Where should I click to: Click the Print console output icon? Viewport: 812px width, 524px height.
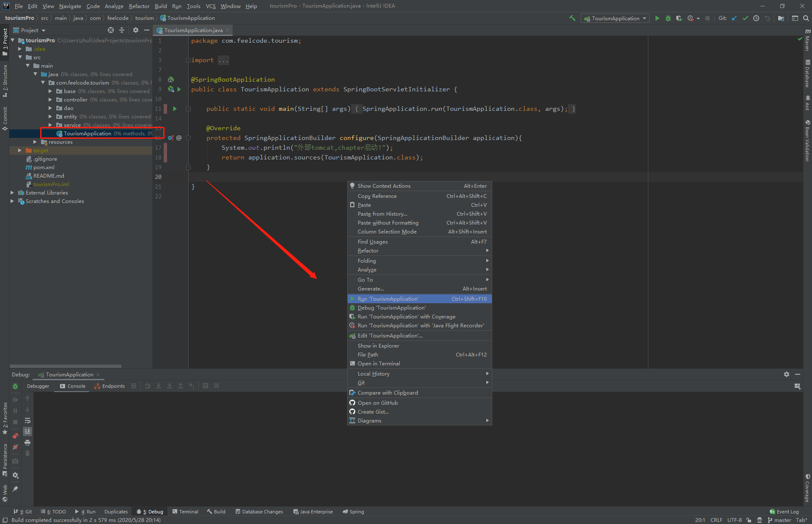(27, 442)
